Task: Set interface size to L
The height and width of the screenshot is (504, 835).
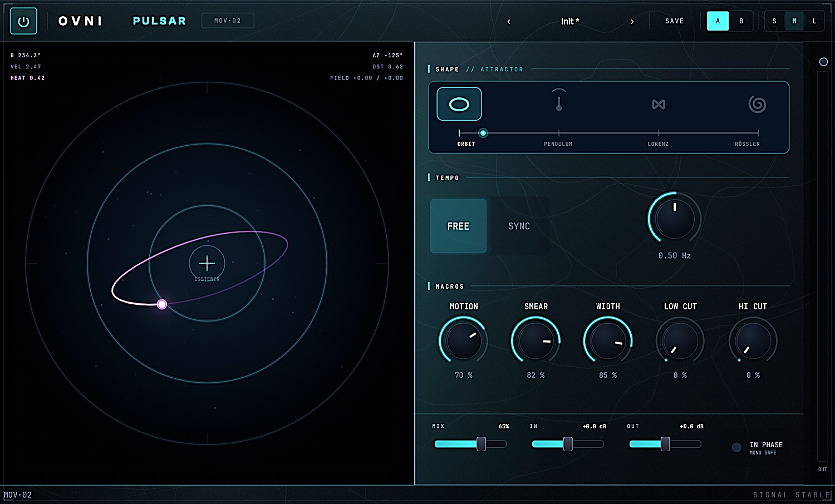Action: (x=814, y=21)
